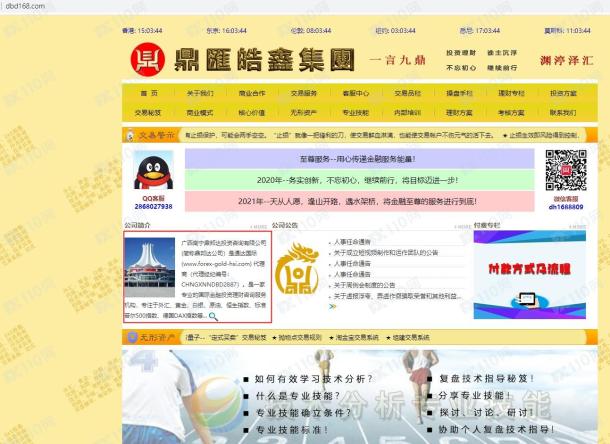The image size is (610, 444).
Task: Click banner line 分享专业技能！
Action: [x=475, y=396]
